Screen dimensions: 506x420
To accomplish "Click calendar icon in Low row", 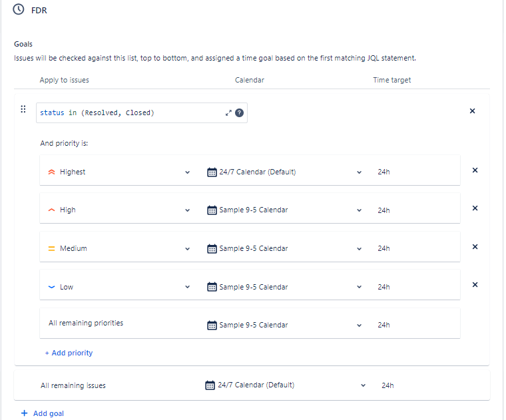I will click(212, 287).
